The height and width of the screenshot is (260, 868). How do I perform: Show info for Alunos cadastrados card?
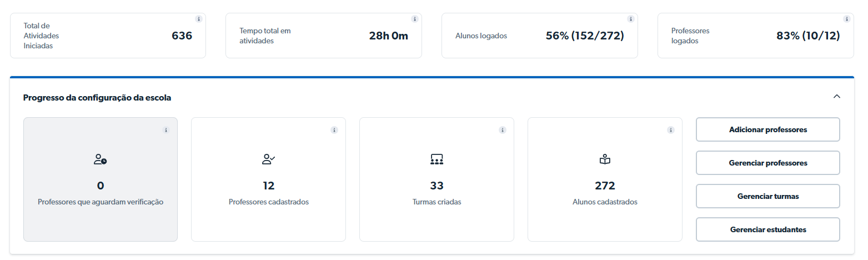(670, 130)
